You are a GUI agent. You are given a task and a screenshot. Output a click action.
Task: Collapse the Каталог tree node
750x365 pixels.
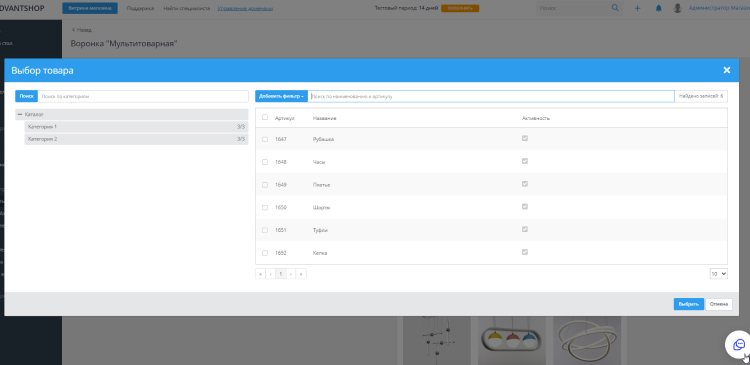(20, 115)
